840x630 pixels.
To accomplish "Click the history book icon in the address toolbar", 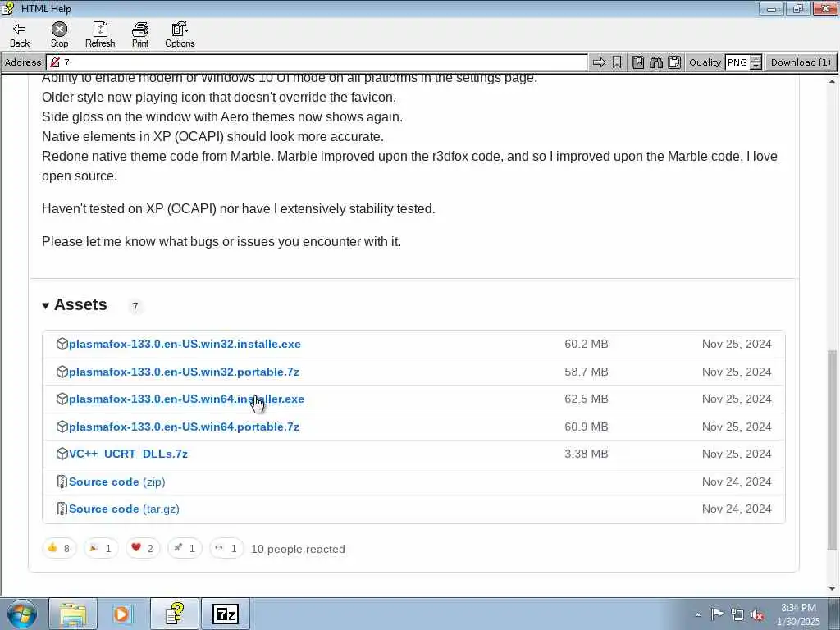I will pyautogui.click(x=638, y=62).
